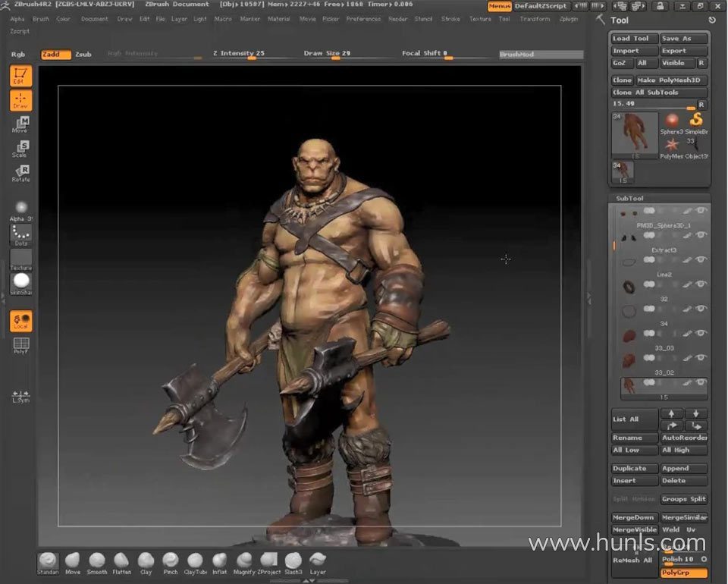
Task: Open the Dots stroke type picker
Action: click(x=20, y=234)
